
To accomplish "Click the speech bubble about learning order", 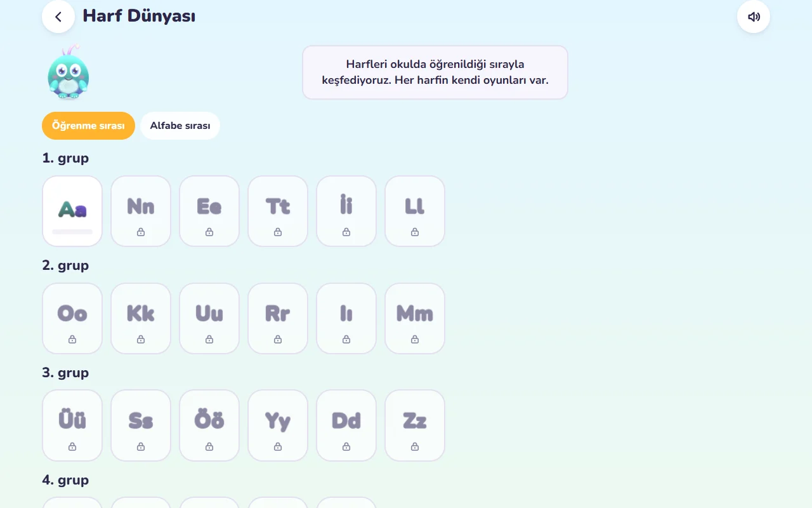I will 435,72.
